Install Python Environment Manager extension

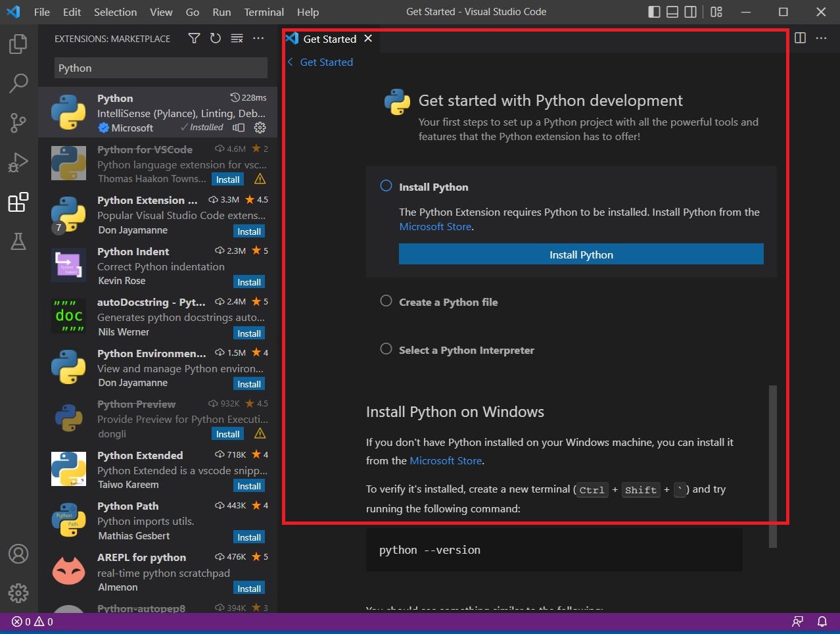click(x=249, y=384)
